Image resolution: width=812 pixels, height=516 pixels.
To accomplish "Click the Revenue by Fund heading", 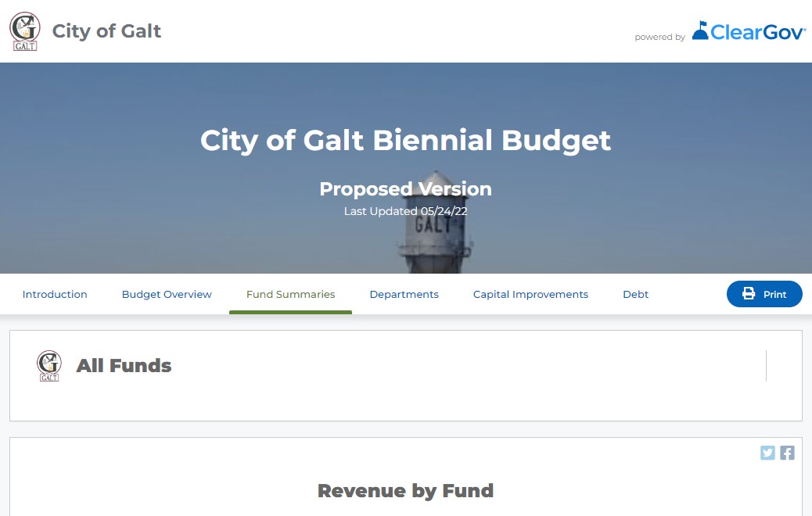I will pyautogui.click(x=405, y=490).
